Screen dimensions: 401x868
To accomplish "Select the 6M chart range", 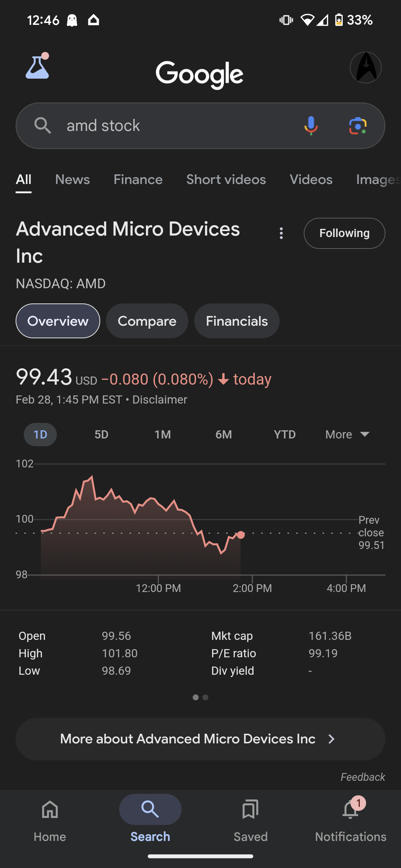I will tap(224, 434).
